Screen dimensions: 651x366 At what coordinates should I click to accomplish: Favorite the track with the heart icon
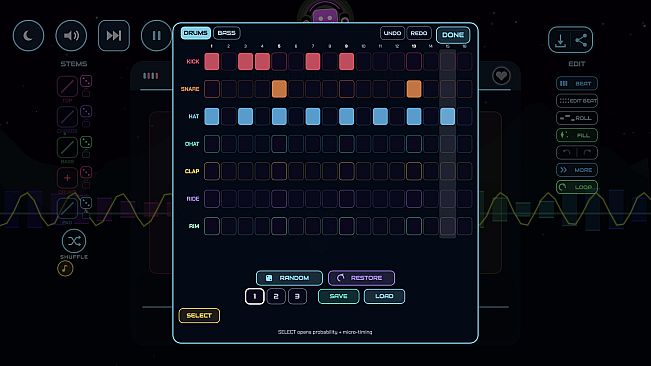501,76
